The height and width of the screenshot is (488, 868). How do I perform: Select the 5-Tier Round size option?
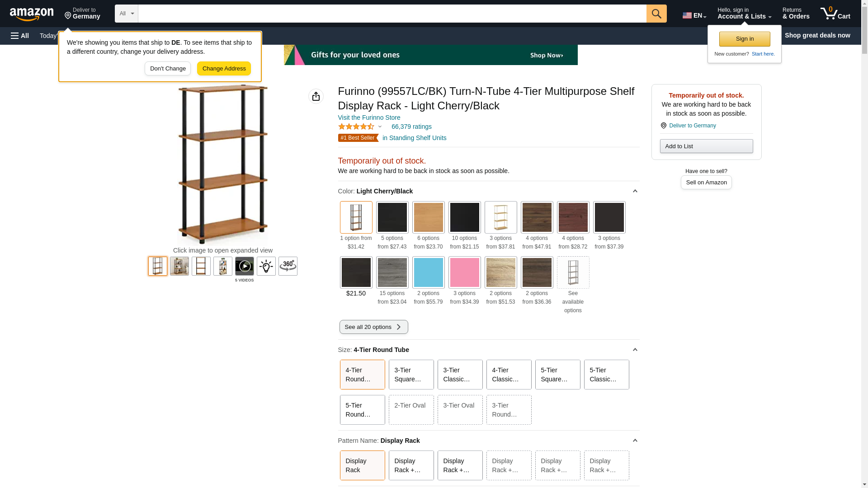362,410
